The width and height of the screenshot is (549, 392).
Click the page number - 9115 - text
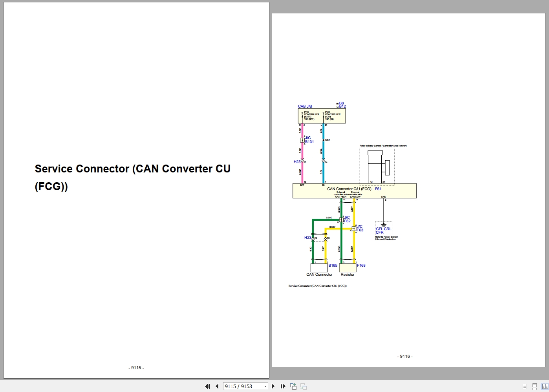[x=136, y=368]
